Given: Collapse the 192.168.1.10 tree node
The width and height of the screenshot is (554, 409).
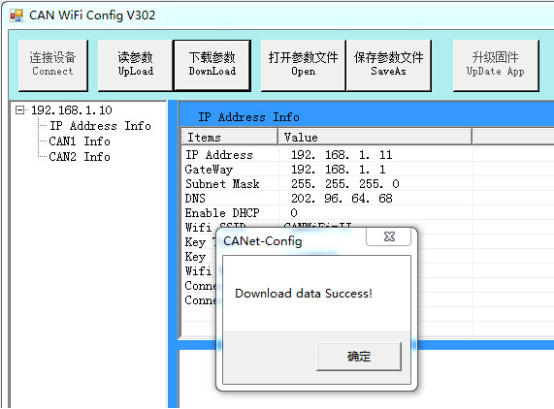Looking at the screenshot, I should point(20,110).
